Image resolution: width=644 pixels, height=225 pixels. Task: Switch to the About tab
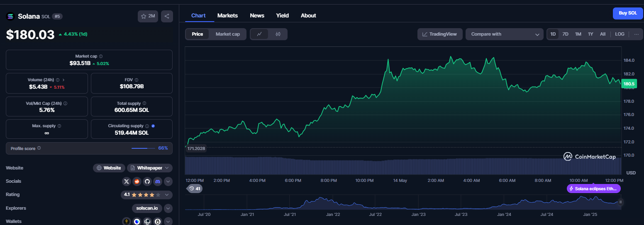click(x=308, y=15)
